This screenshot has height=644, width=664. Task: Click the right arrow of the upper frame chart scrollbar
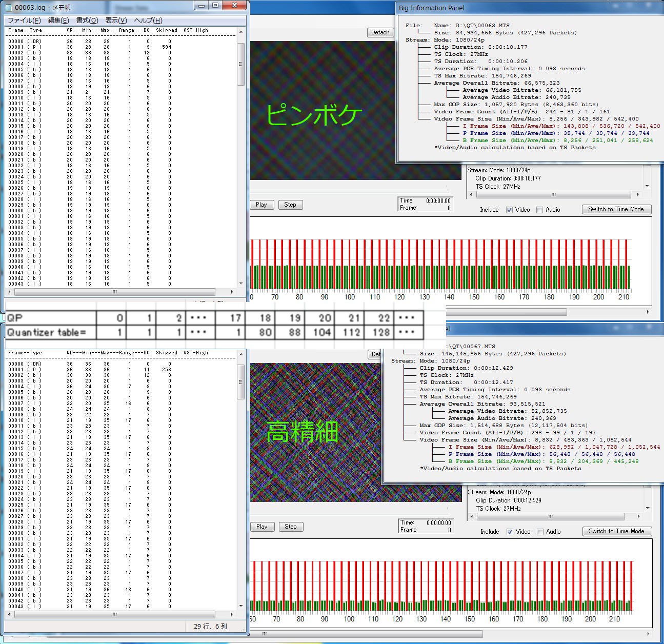647,312
